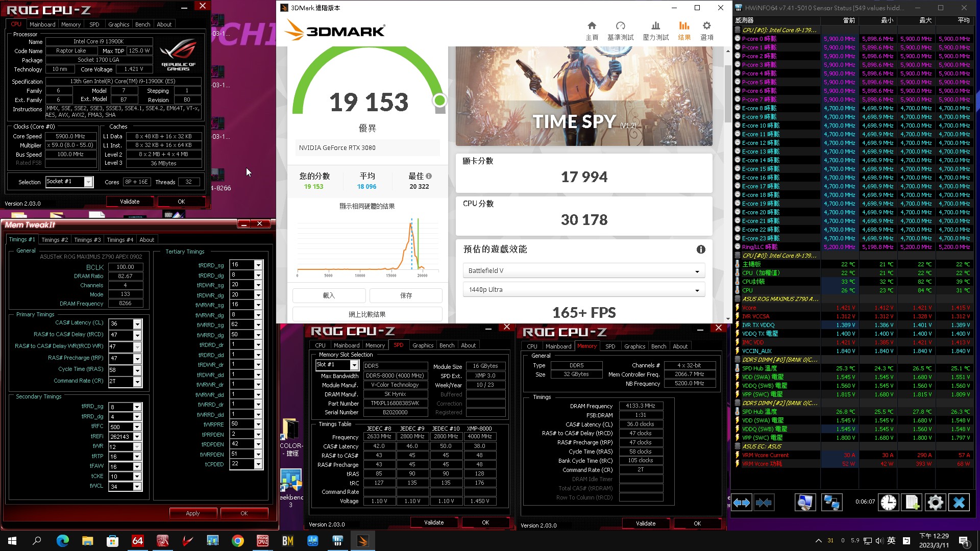Open the 1440p Ultra resolution dropdown

pos(584,289)
